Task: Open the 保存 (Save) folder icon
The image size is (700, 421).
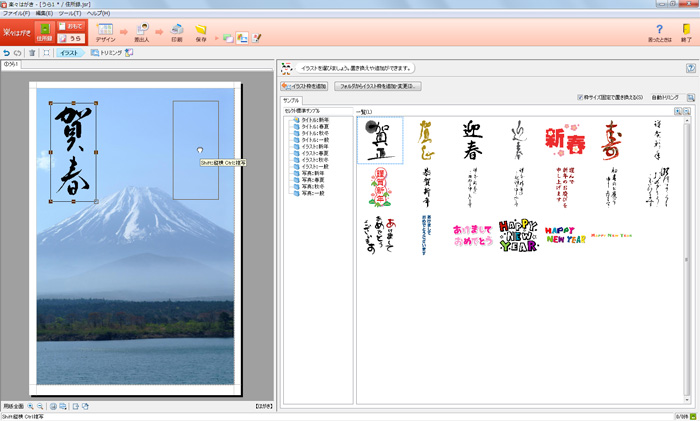Action: coord(201,30)
